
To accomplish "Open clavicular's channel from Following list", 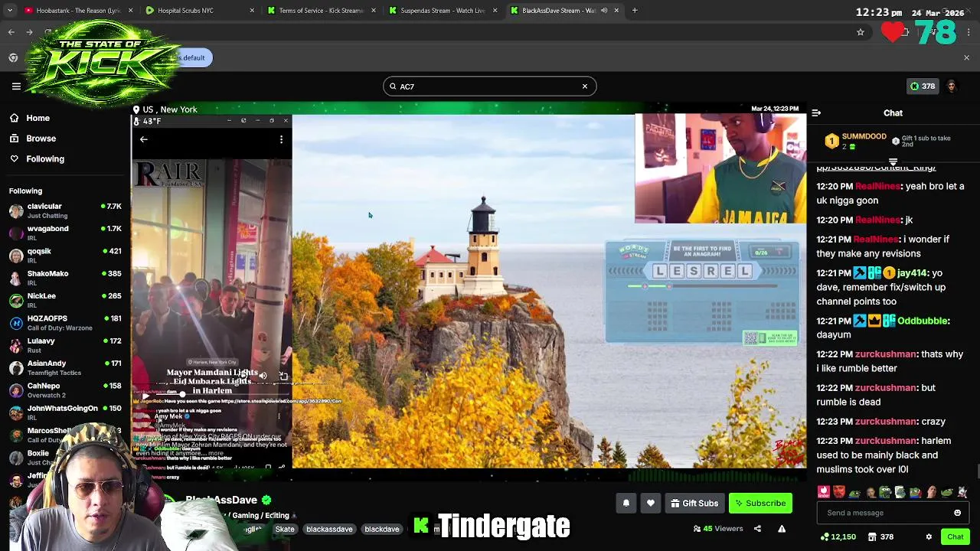I will coord(65,210).
